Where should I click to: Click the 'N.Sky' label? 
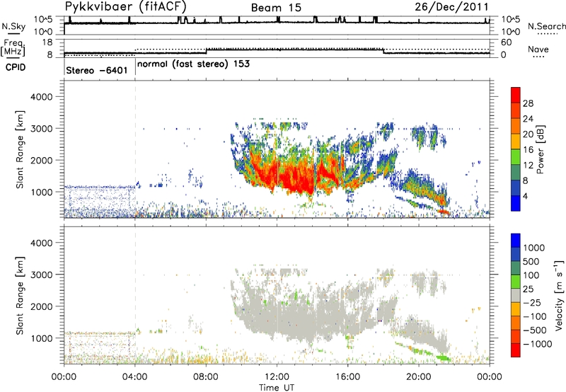click(13, 26)
